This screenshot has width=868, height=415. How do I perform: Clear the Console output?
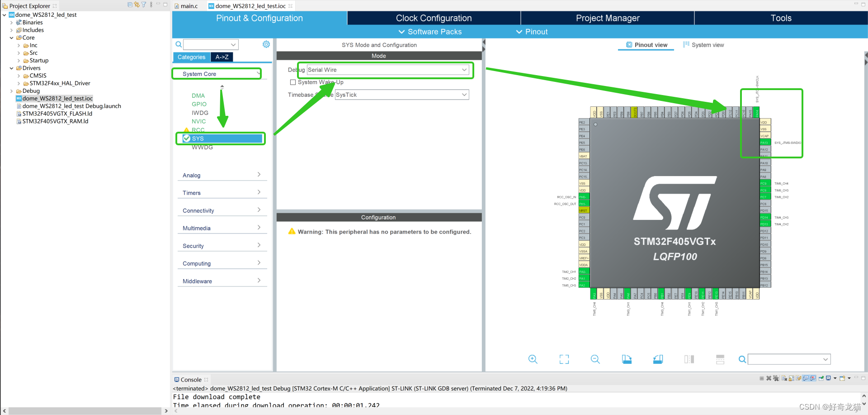coord(784,378)
